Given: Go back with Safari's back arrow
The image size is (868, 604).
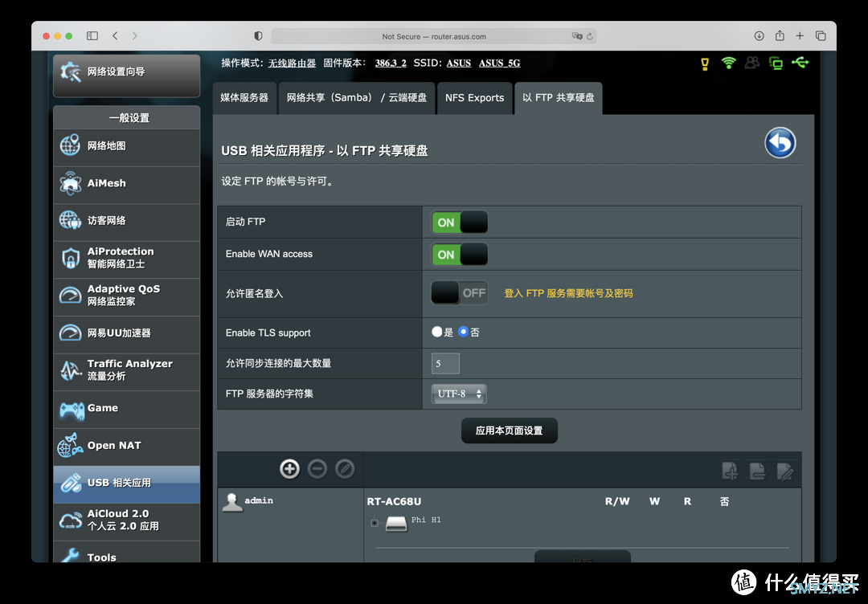Looking at the screenshot, I should [115, 36].
